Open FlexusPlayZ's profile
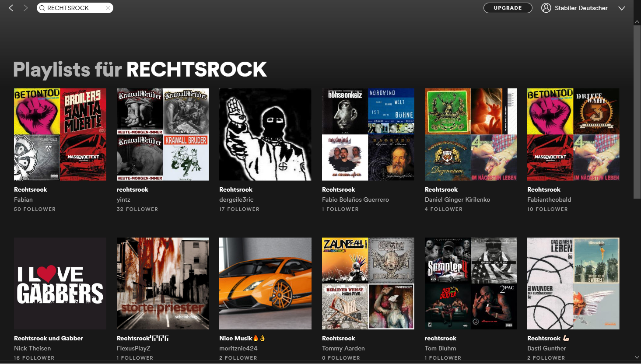 [x=133, y=348]
